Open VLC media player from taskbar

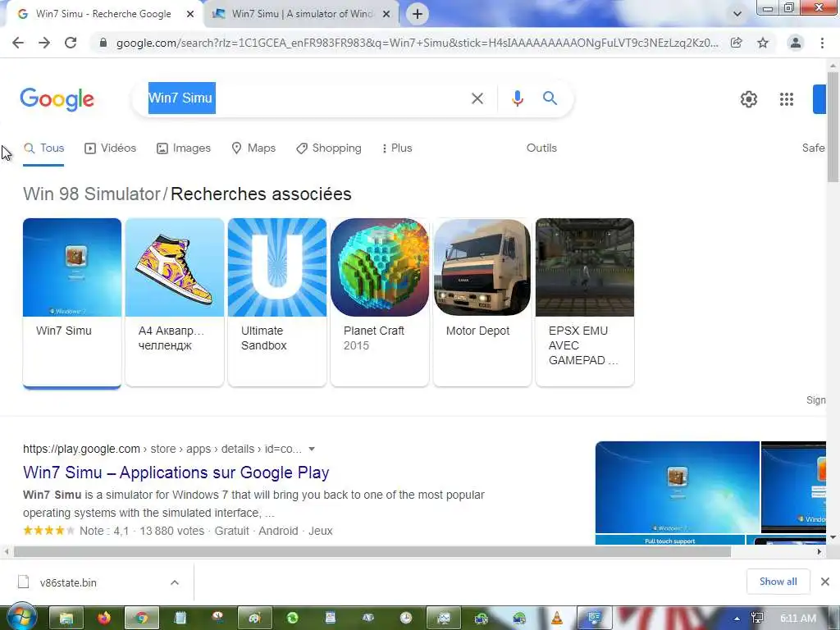[x=557, y=619]
